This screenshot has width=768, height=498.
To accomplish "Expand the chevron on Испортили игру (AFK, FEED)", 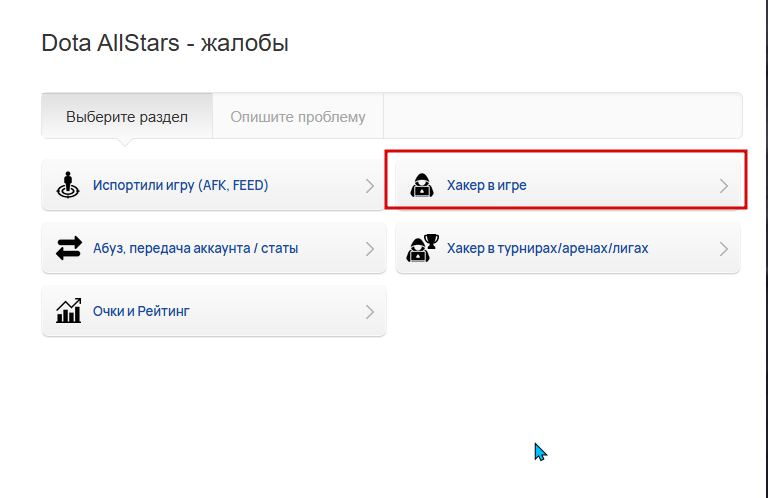I will click(x=370, y=186).
